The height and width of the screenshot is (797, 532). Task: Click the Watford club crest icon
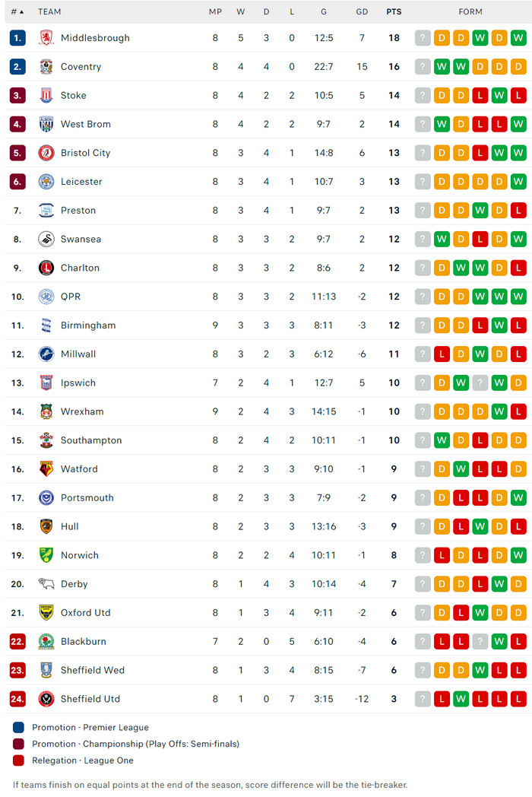tap(46, 469)
